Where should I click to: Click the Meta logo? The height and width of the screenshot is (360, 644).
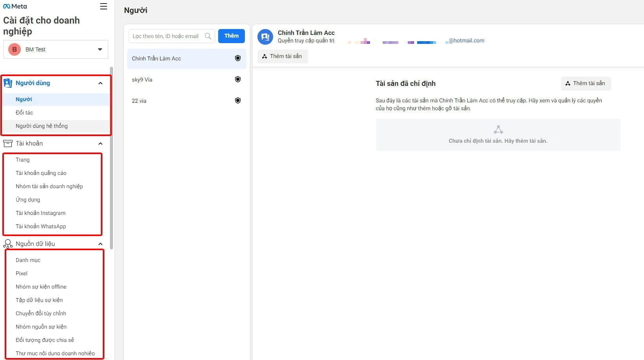point(15,6)
